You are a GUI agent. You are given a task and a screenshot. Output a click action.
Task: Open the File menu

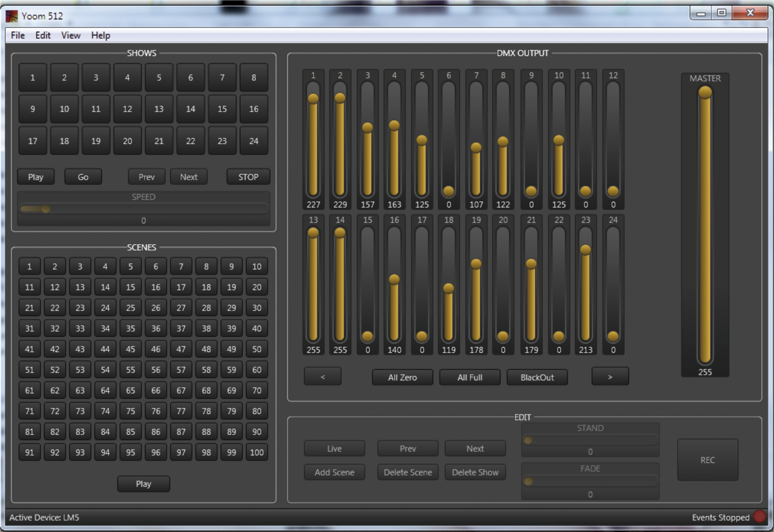[x=18, y=35]
